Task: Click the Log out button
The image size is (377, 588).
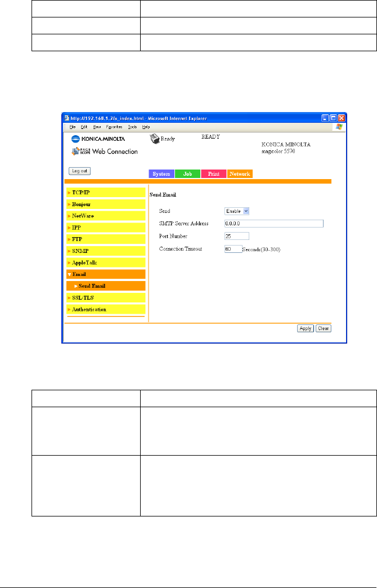Action: 79,171
